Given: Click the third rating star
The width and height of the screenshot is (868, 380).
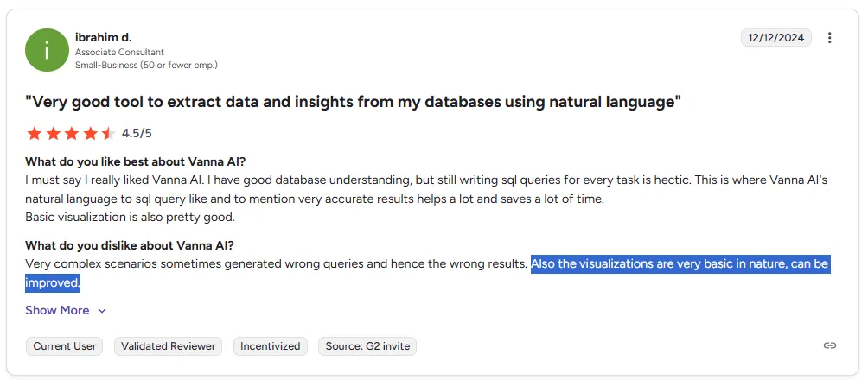Looking at the screenshot, I should click(x=72, y=134).
